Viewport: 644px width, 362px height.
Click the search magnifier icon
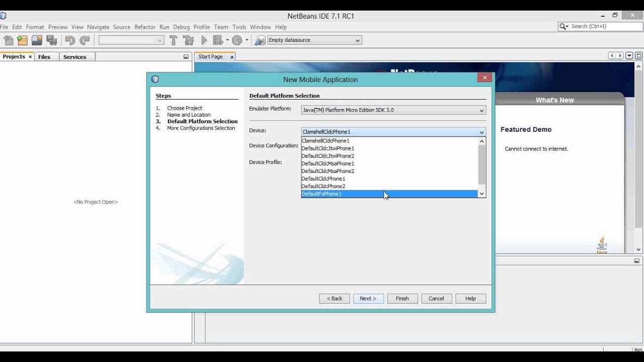[562, 26]
